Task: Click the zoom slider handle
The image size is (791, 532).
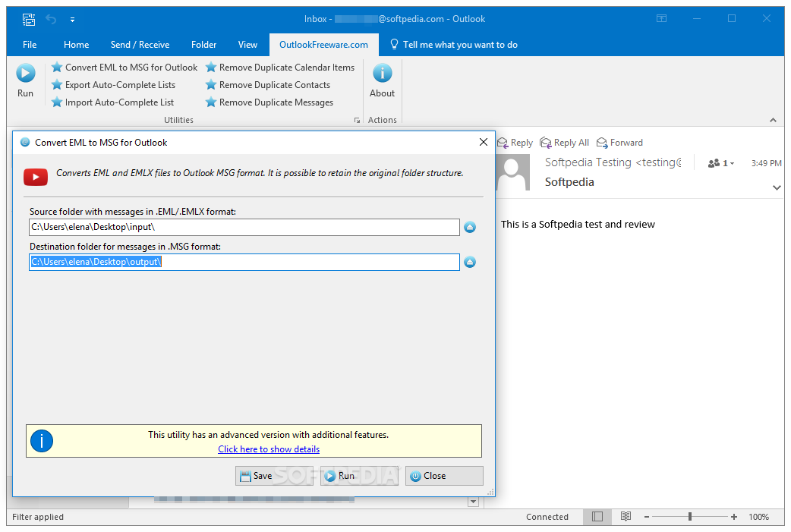Action: click(689, 517)
